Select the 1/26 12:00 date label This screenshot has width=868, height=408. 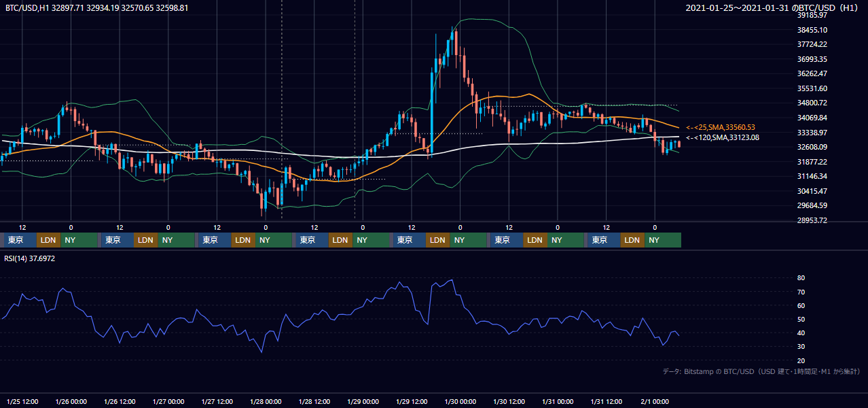[x=120, y=401]
